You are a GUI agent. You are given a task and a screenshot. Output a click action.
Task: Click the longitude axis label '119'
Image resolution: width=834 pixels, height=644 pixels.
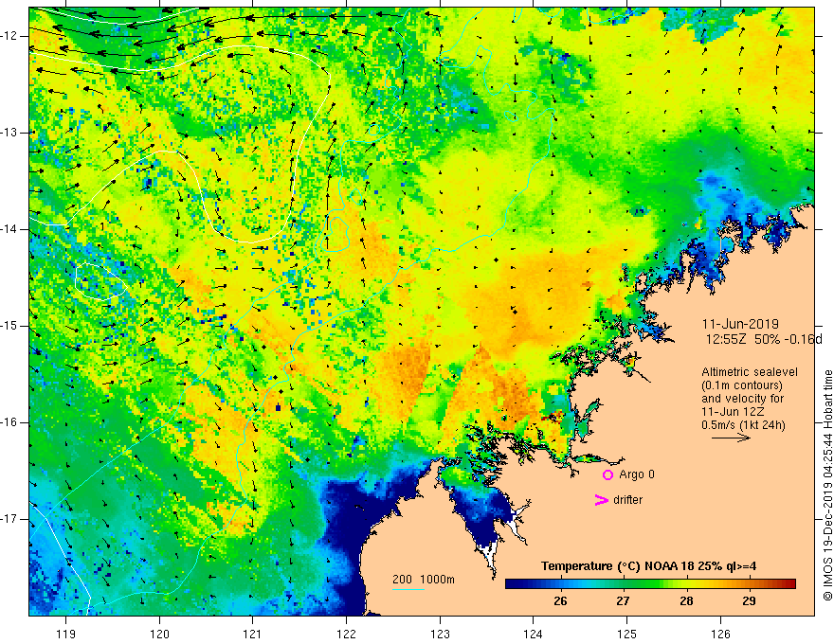[66, 634]
